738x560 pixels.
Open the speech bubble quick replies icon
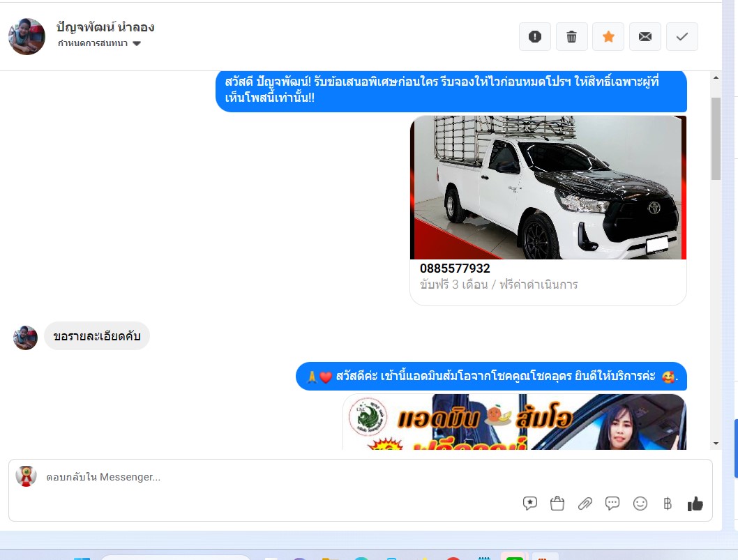(x=612, y=504)
